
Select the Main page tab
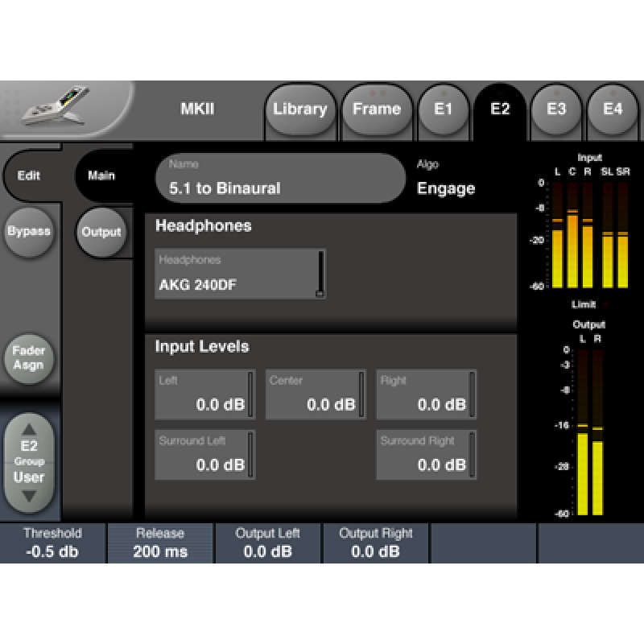[101, 175]
